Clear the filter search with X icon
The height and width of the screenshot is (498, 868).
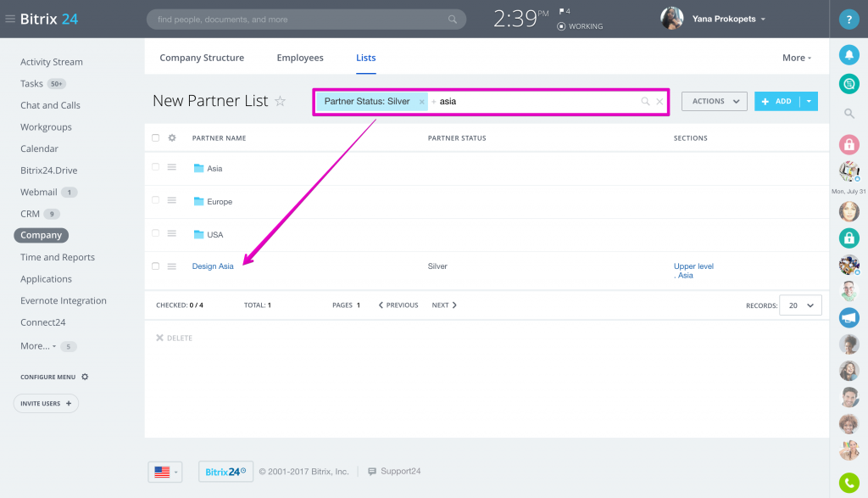[x=659, y=101]
